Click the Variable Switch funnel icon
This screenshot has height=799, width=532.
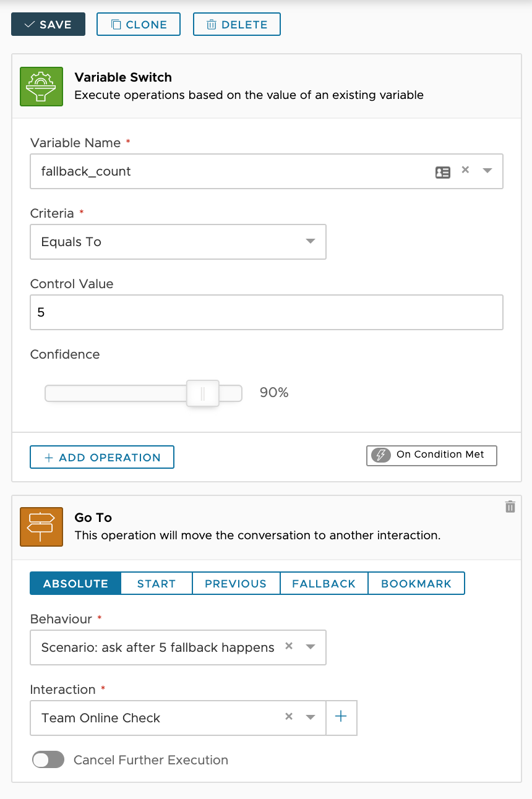pos(41,87)
